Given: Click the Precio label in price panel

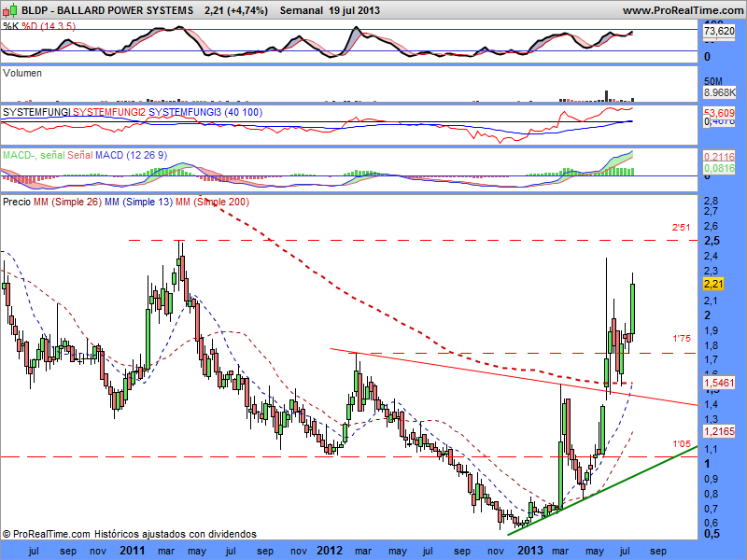Looking at the screenshot, I should [x=17, y=202].
